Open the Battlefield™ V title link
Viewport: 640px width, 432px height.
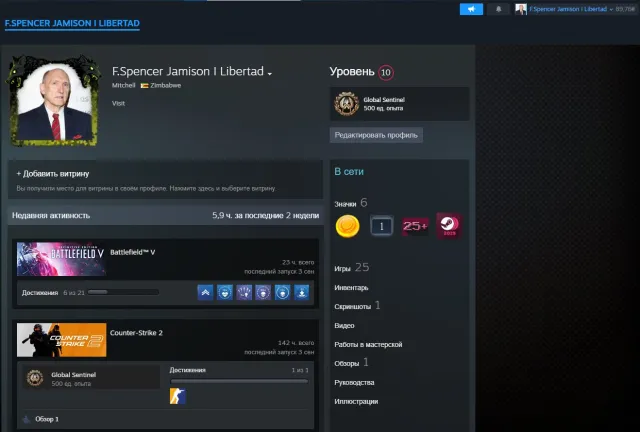[x=133, y=252]
